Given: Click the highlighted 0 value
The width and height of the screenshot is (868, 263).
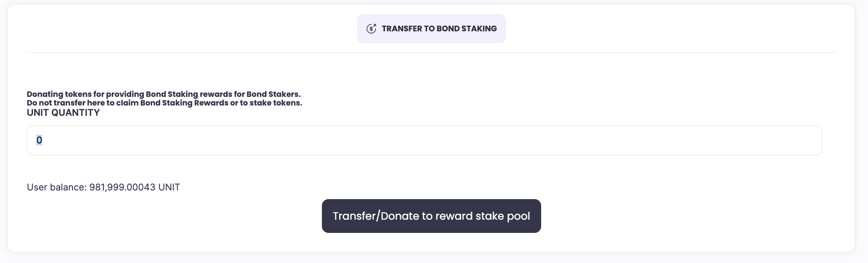Looking at the screenshot, I should tap(39, 140).
